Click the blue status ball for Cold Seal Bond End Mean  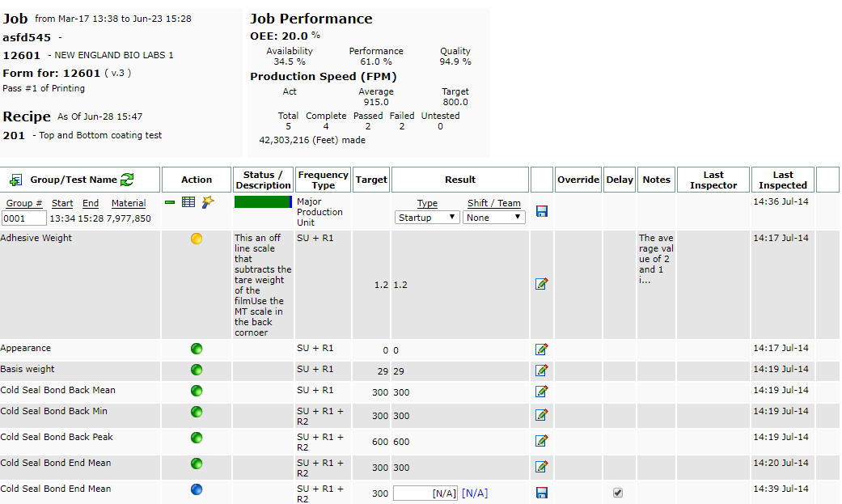tap(197, 489)
